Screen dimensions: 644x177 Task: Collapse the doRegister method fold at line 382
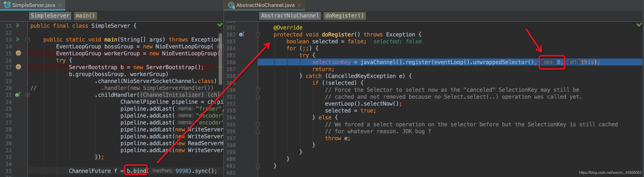[258, 35]
